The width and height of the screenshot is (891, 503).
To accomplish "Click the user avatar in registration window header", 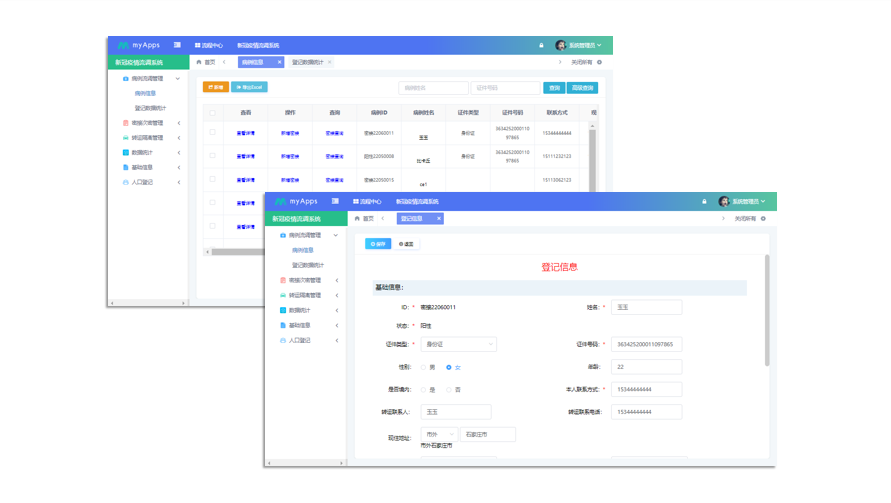I will (724, 201).
